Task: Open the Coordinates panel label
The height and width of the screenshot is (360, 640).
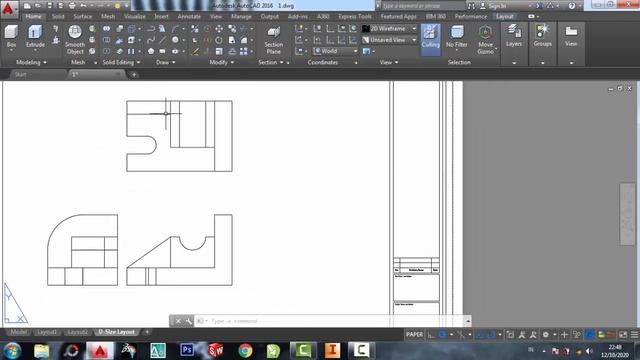Action: (322, 62)
